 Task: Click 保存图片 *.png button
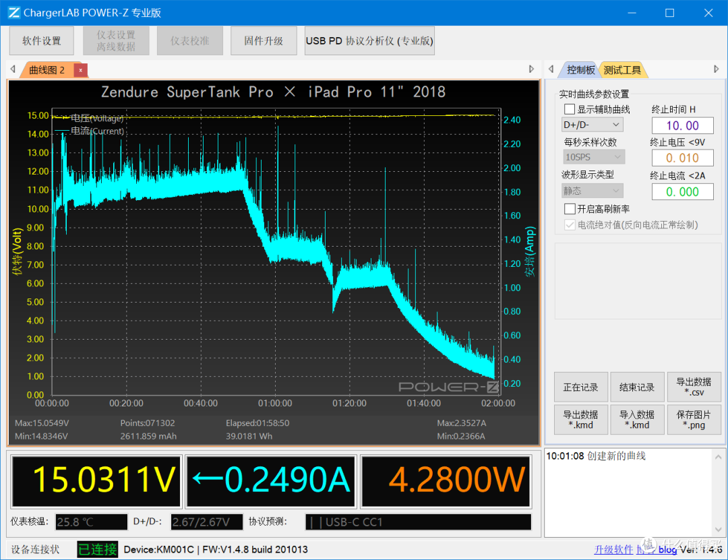[694, 420]
